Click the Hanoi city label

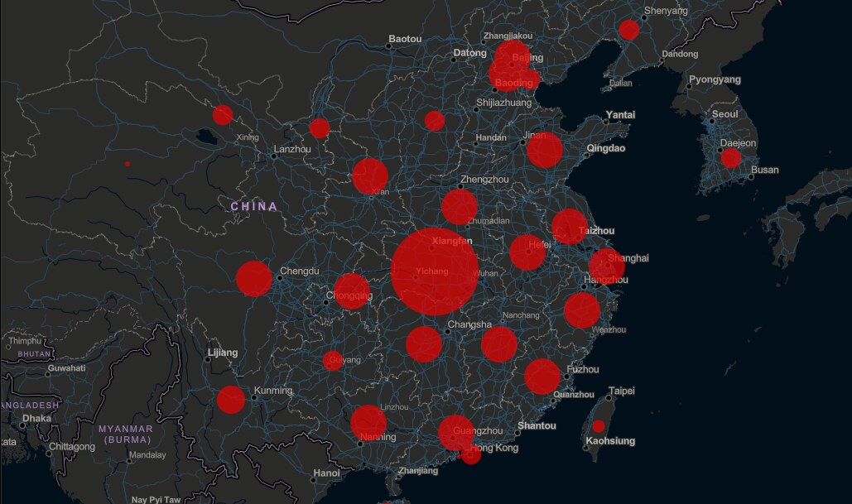[326, 473]
